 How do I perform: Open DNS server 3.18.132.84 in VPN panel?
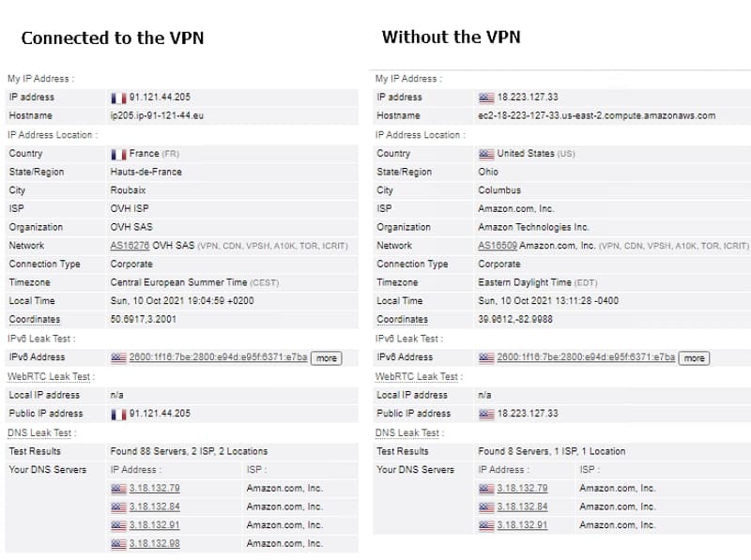[154, 507]
